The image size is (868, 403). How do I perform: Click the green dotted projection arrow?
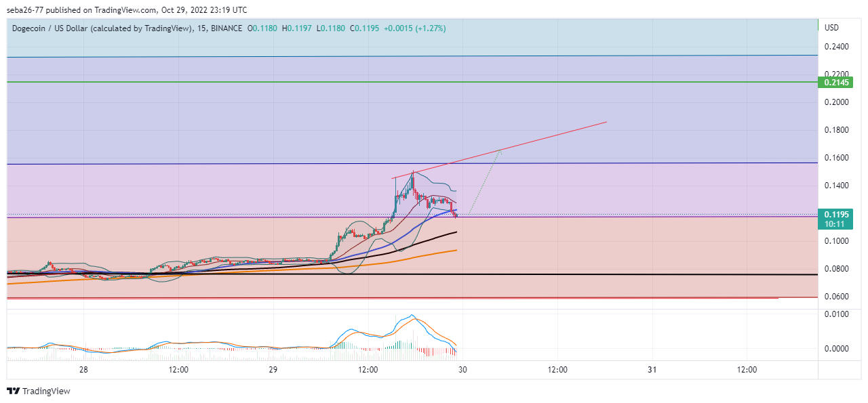click(485, 182)
